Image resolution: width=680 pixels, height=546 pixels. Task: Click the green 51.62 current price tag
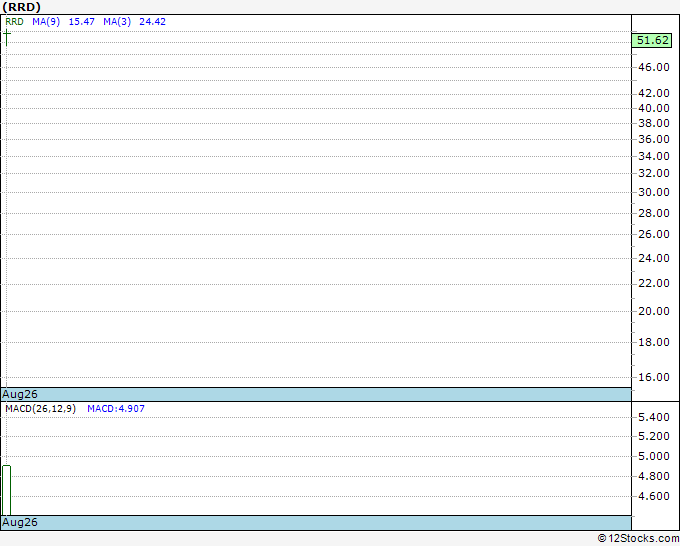652,40
